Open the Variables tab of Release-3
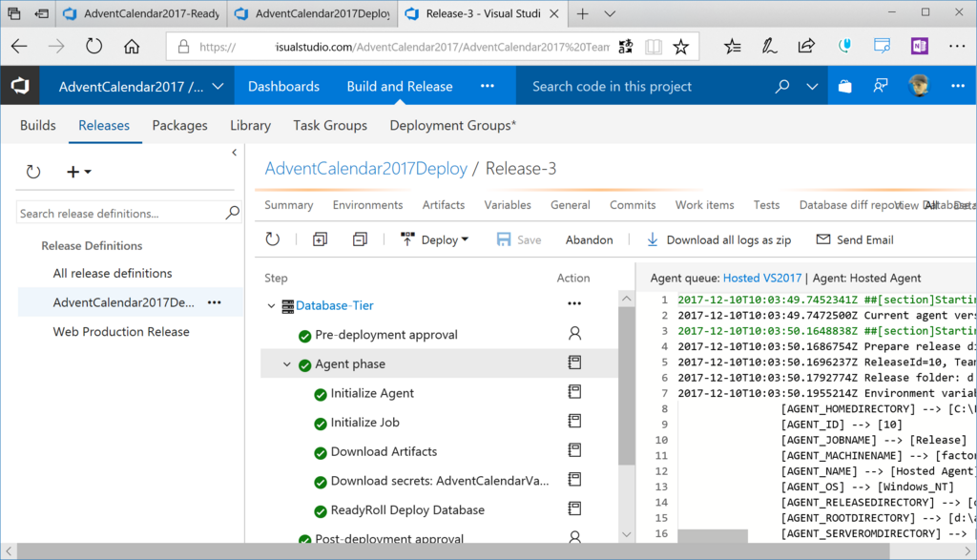 click(508, 205)
